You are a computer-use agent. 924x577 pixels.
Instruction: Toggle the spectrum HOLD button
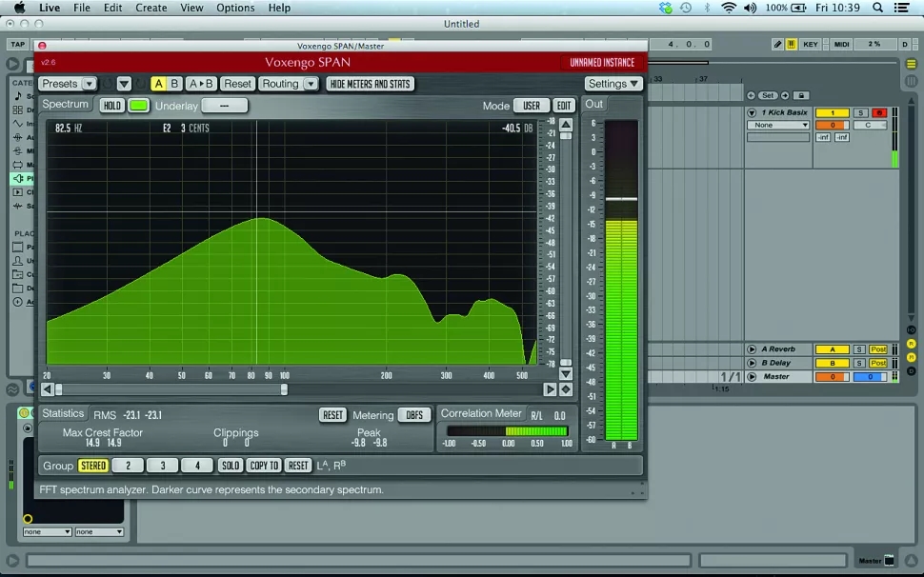(112, 106)
